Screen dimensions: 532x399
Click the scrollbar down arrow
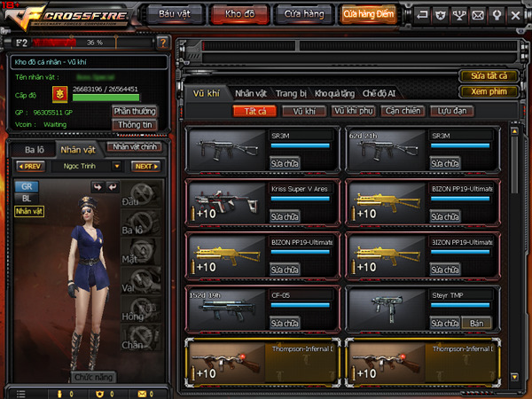click(514, 377)
